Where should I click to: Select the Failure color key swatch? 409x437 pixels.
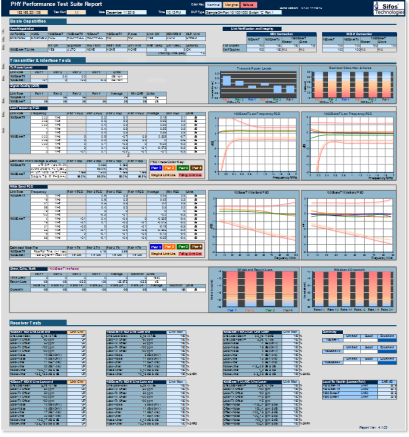point(249,5)
